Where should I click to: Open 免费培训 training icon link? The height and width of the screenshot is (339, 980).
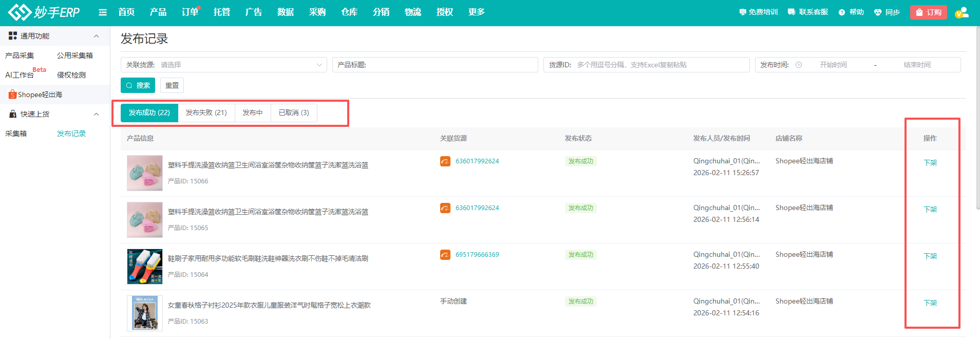[x=743, y=12]
